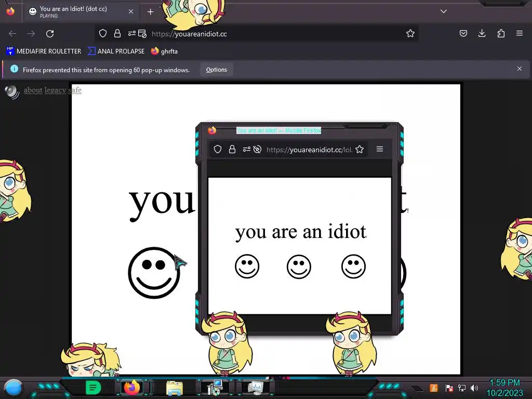Image resolution: width=532 pixels, height=399 pixels.
Task: View site security padlock in main address bar
Action: tap(117, 33)
